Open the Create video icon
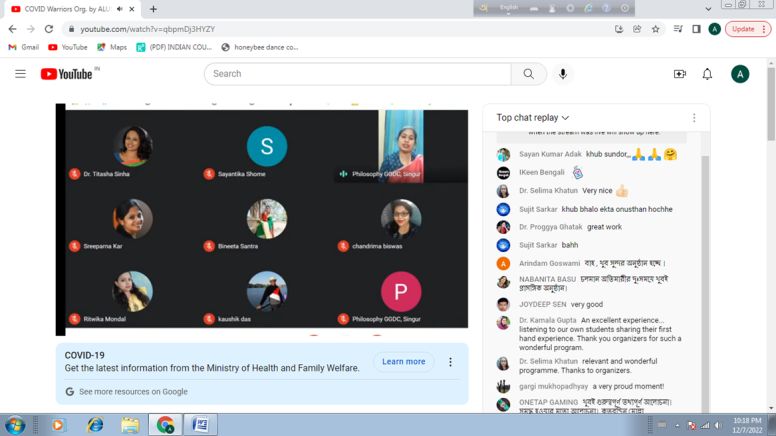Viewport: 776px width, 436px height. 680,74
